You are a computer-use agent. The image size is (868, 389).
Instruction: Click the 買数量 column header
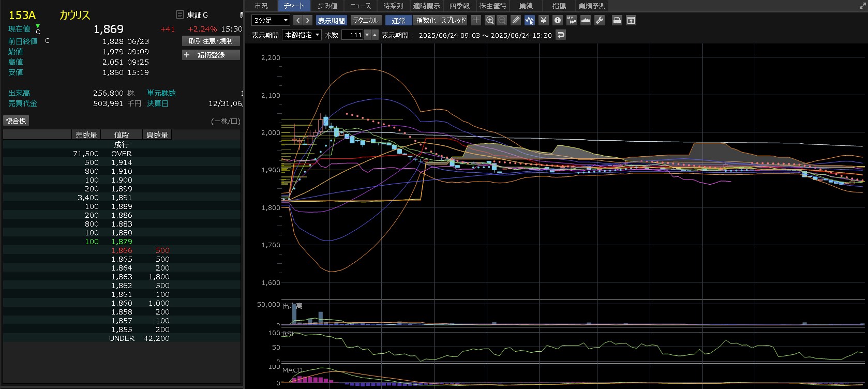(x=157, y=134)
